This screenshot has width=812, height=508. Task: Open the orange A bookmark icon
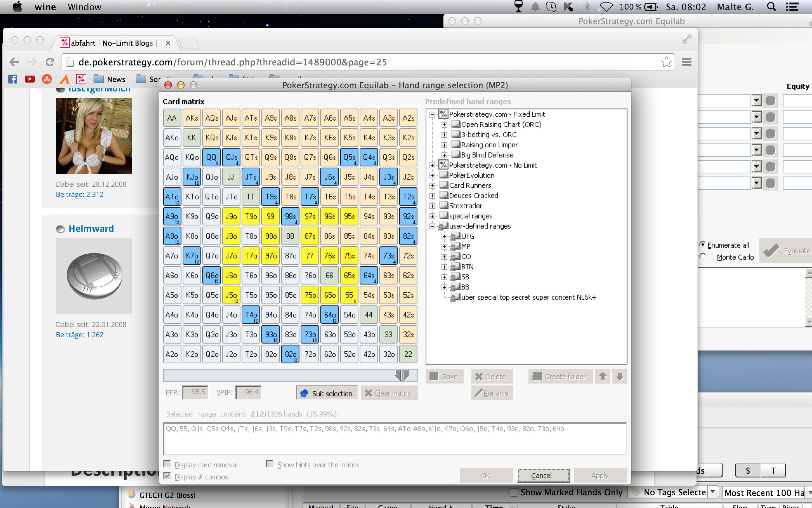(x=64, y=79)
